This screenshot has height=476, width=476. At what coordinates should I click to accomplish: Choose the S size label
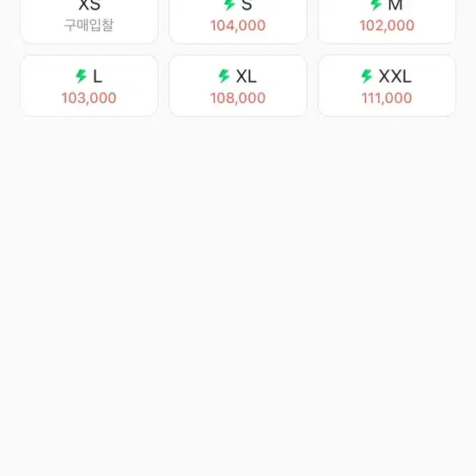tap(247, 5)
